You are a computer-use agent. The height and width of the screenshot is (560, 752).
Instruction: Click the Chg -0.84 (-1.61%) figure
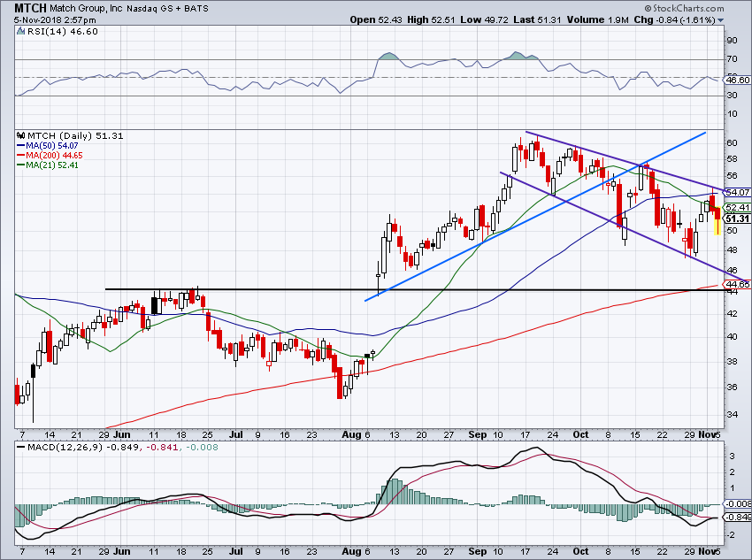click(674, 19)
